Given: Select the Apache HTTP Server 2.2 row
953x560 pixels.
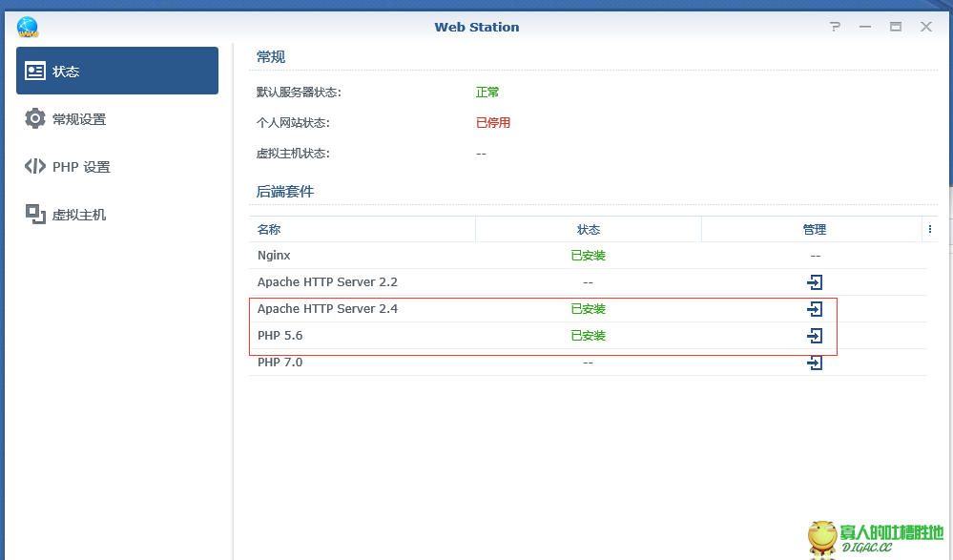Looking at the screenshot, I should (x=588, y=282).
